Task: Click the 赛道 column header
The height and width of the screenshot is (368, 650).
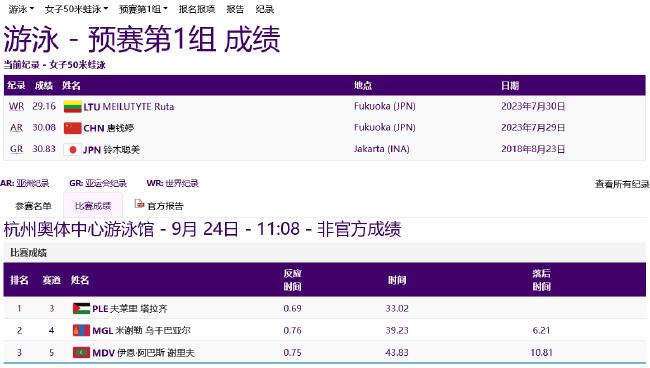Action: click(51, 280)
